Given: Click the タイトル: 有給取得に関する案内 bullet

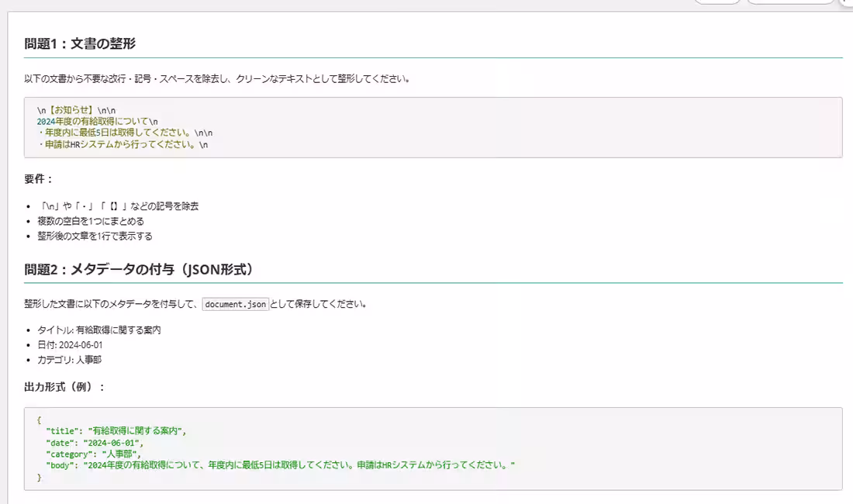Looking at the screenshot, I should pos(98,330).
